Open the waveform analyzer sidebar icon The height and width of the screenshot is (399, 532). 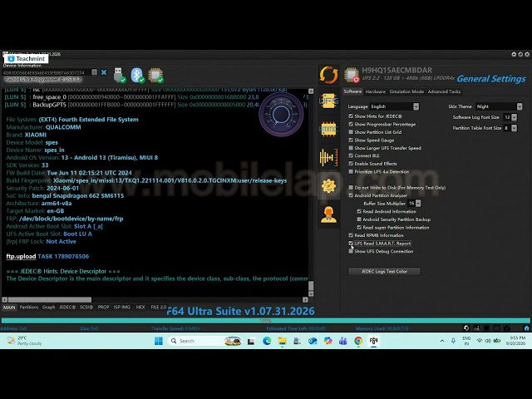coord(328,157)
